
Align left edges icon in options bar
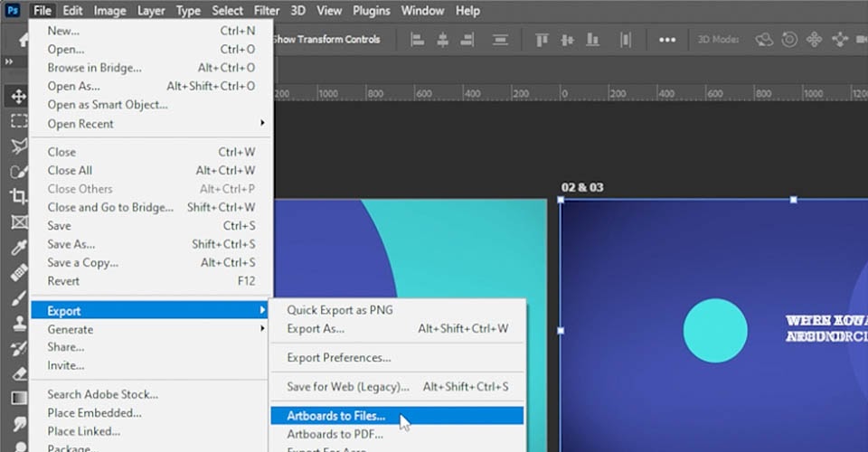[418, 39]
